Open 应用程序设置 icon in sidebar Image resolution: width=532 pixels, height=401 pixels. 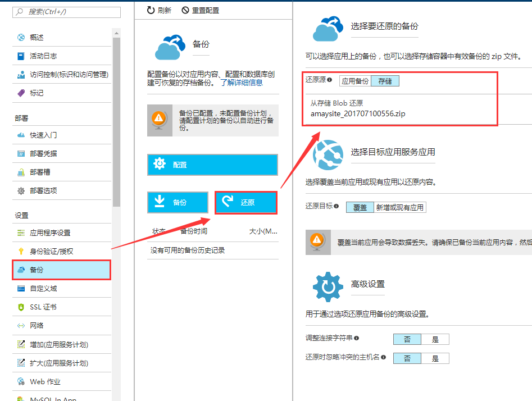coord(21,233)
